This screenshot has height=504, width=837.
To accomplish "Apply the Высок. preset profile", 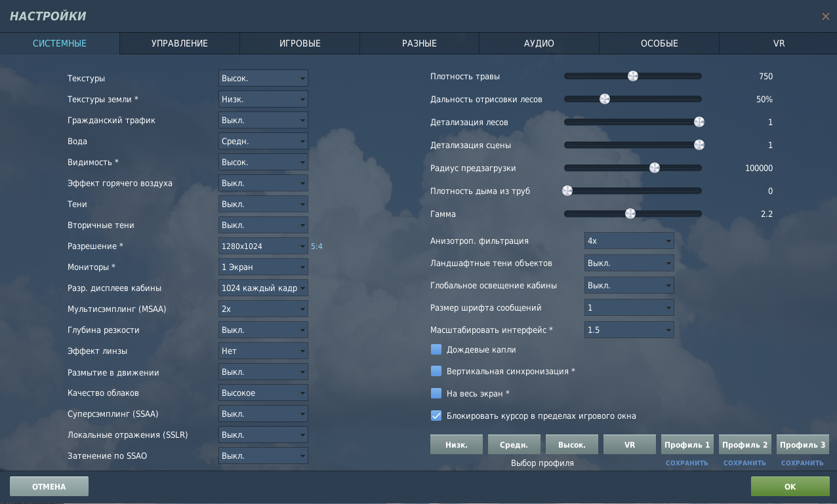I will coord(572,444).
